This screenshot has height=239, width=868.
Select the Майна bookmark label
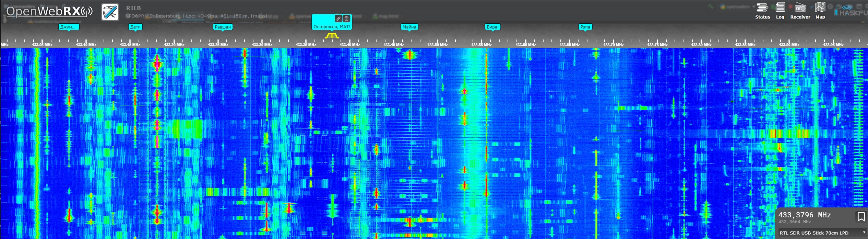[x=409, y=27]
